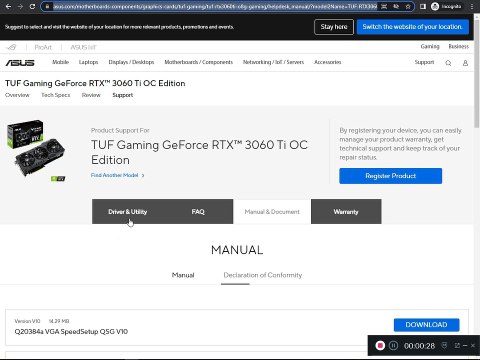This screenshot has height=360, width=480.
Task: Open the Accessories menu
Action: point(328,62)
